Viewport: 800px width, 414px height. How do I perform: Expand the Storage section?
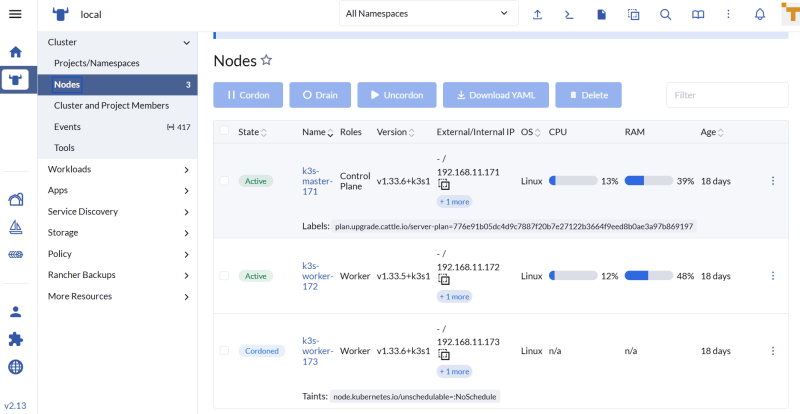(187, 233)
